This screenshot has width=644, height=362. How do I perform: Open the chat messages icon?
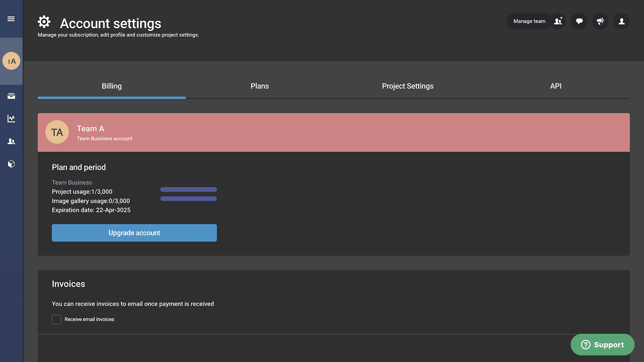(579, 21)
